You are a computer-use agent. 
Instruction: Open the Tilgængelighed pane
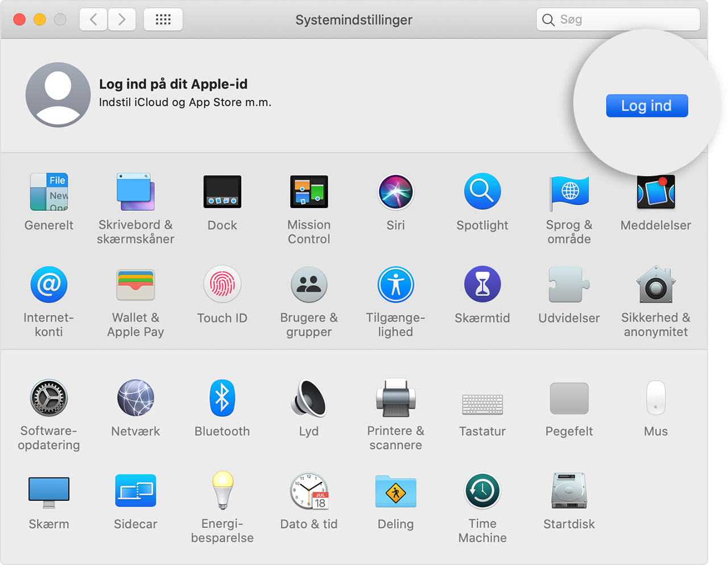(396, 284)
